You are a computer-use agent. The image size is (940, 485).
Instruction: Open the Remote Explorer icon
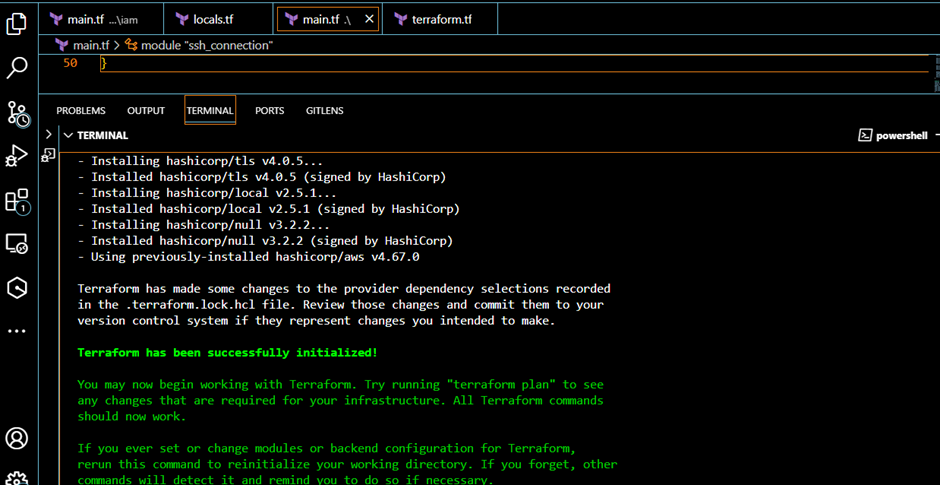17,244
